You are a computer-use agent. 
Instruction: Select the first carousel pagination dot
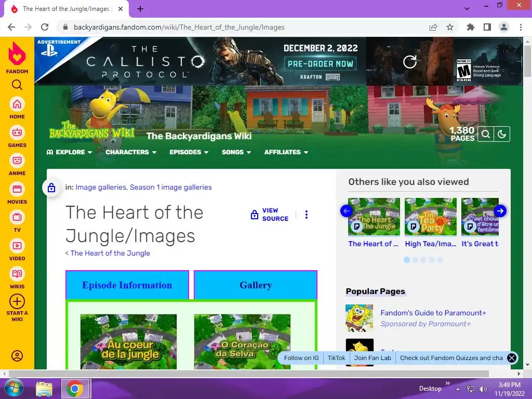click(407, 260)
